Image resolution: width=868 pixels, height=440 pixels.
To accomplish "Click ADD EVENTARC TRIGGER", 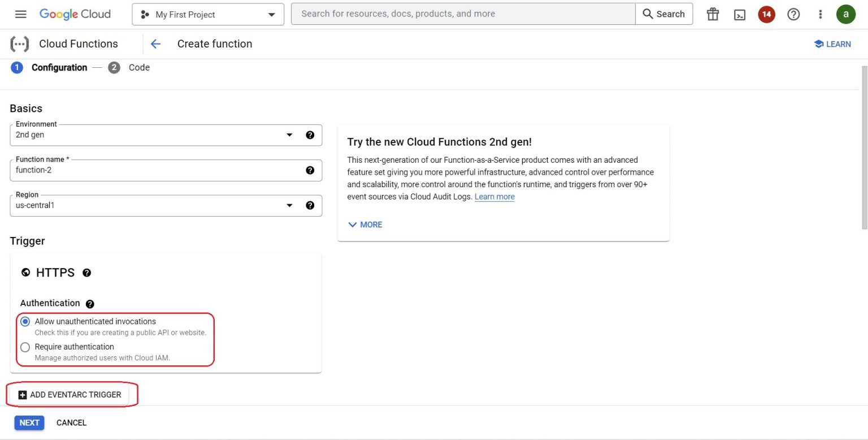I will (72, 394).
